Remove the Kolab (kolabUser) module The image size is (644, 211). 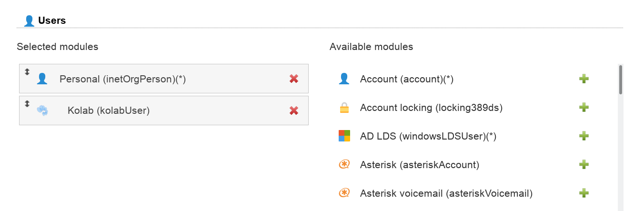[294, 111]
